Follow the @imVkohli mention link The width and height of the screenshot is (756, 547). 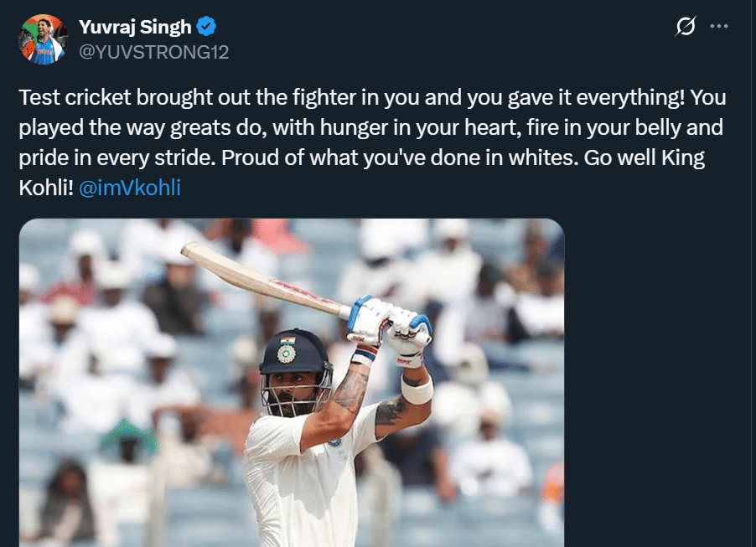129,188
